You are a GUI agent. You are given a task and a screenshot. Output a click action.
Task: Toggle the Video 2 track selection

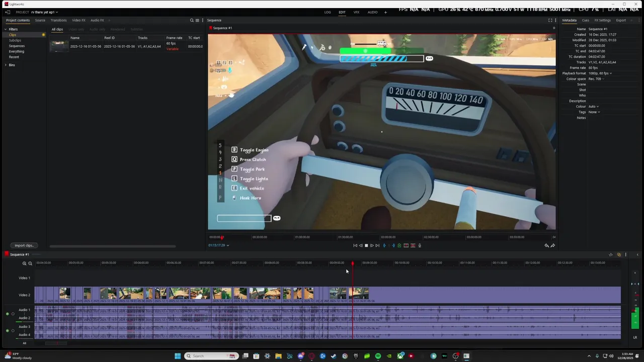(x=24, y=295)
